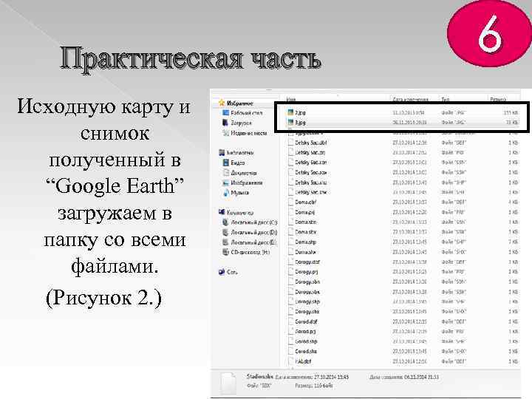Viewport: 532px width, 399px height.
Task: Open the Изображения library
Action: [x=247, y=183]
